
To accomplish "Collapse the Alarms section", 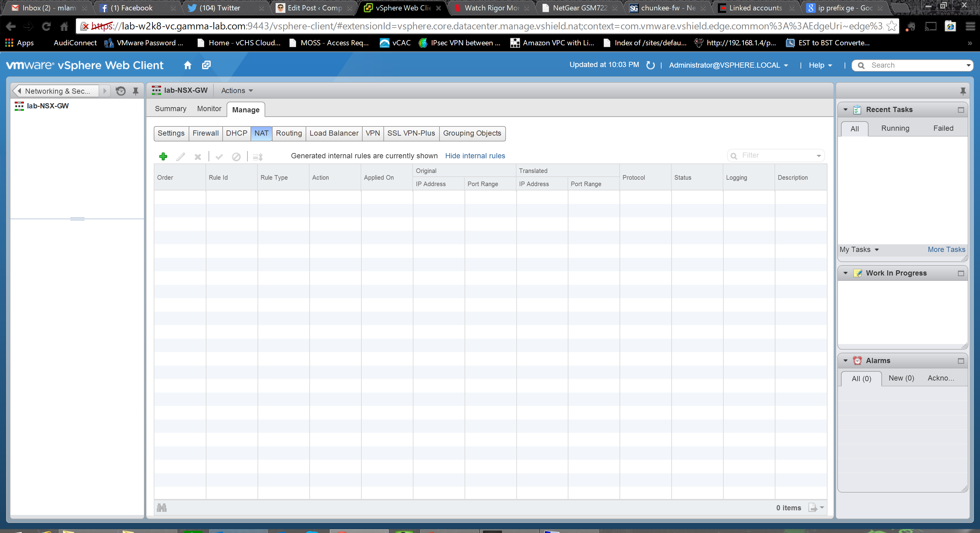I will [845, 361].
